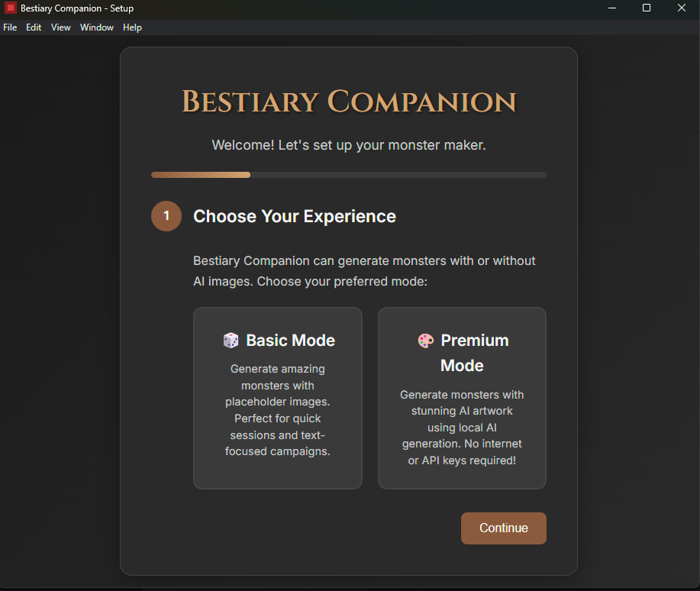Minimize the Bestiary Companion setup window

611,8
